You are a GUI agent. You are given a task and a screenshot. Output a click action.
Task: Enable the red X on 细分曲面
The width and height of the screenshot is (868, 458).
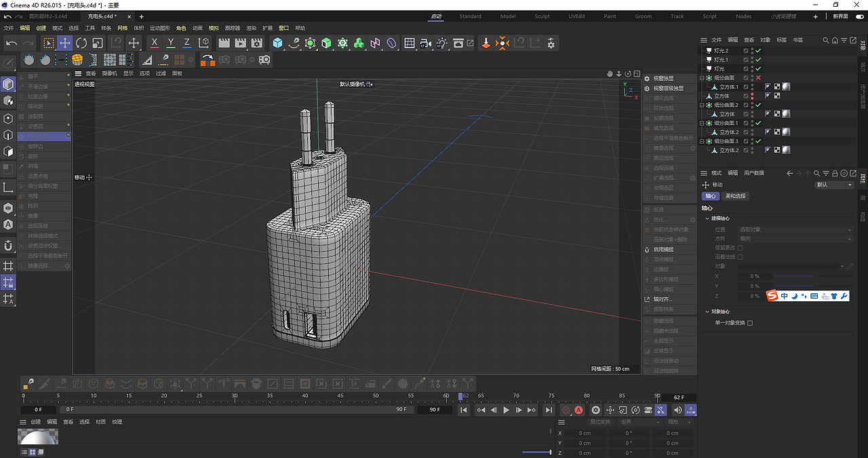[x=758, y=78]
